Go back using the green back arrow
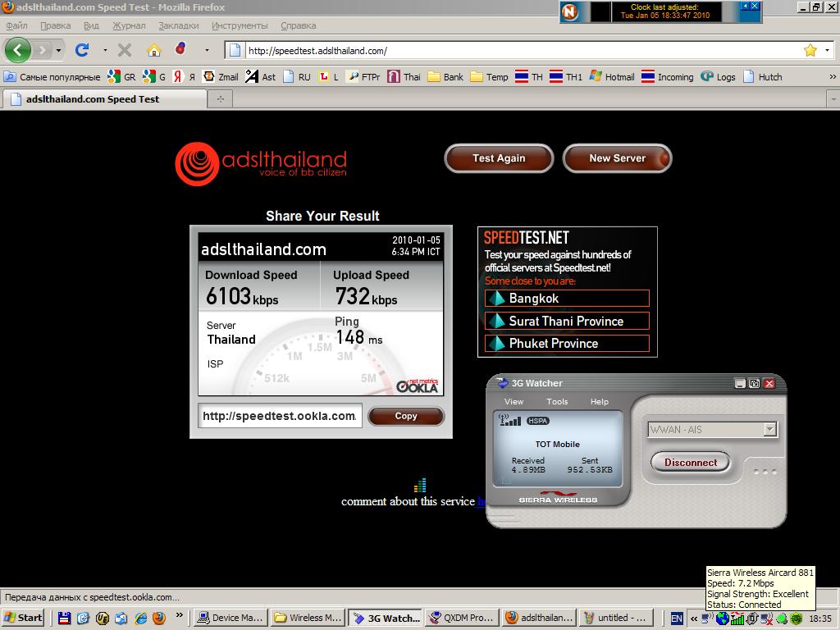Screen dimensions: 840x630 point(18,50)
